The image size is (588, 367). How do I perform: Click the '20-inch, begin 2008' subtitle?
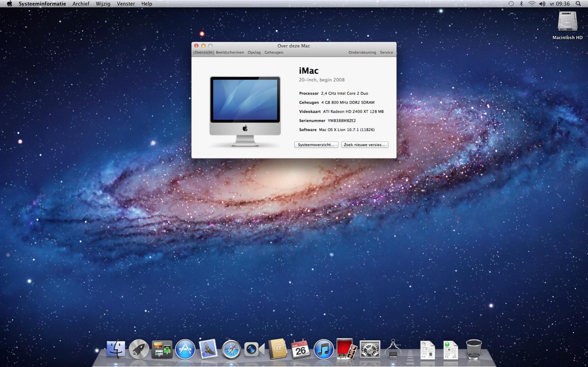321,80
